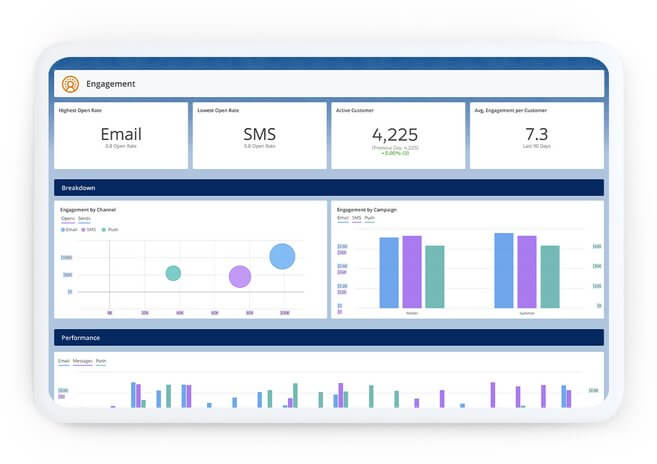The width and height of the screenshot is (657, 464).
Task: Select the large blue Email bubble
Action: point(283,257)
